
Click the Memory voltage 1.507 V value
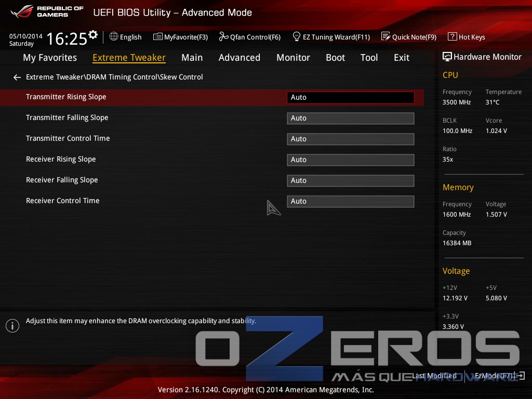coord(496,215)
